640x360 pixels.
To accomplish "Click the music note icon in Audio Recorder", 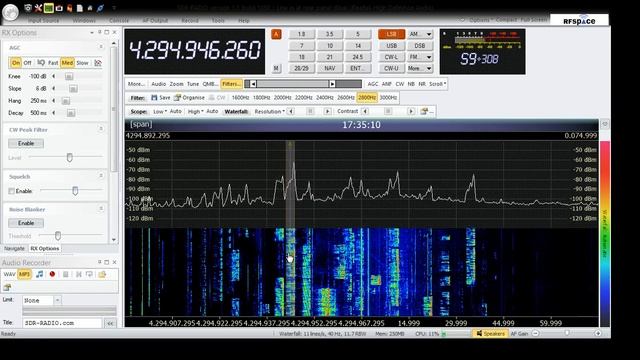I will click(39, 274).
